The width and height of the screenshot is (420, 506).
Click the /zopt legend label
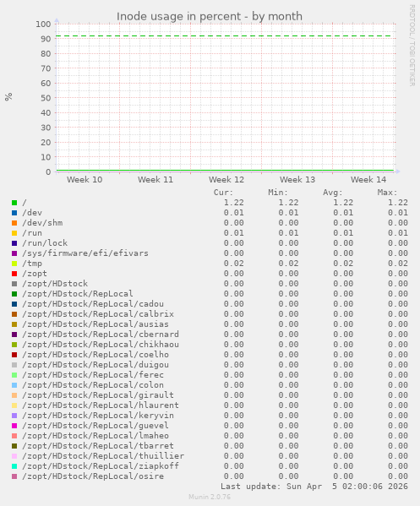(x=35, y=274)
